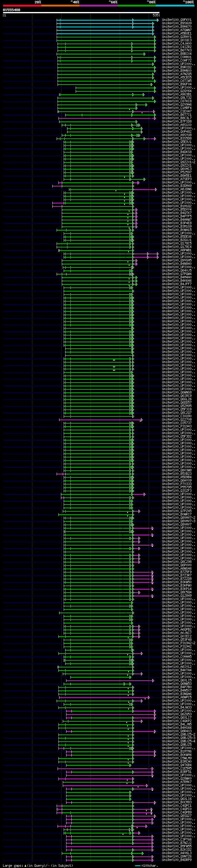Viewport: 197px width, 868px height.
Task: Select hit label UniRef100_B9H670
Action: (176, 26)
